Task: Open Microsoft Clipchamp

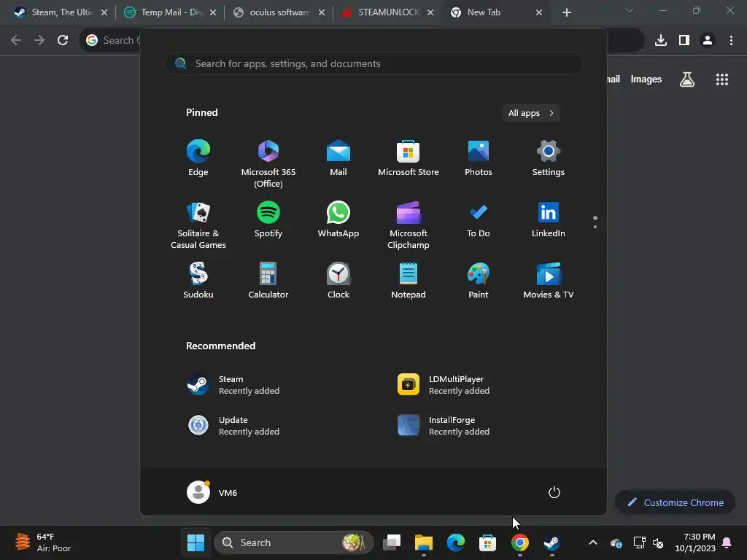Action: pyautogui.click(x=409, y=225)
